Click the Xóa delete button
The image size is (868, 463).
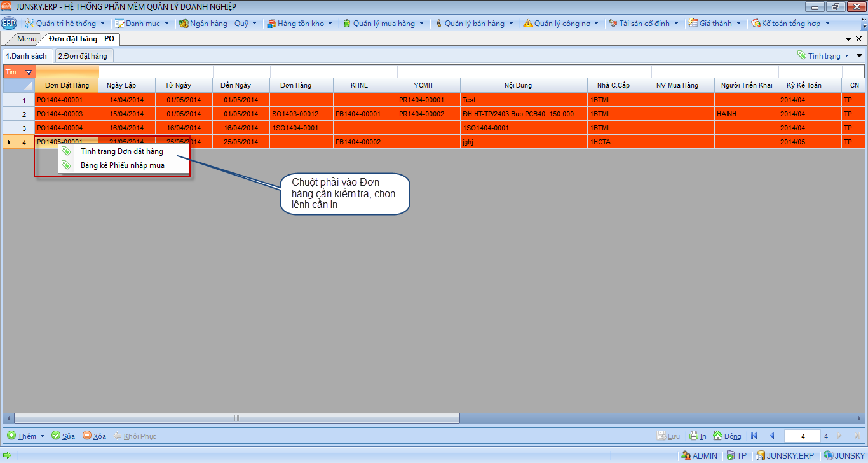94,436
